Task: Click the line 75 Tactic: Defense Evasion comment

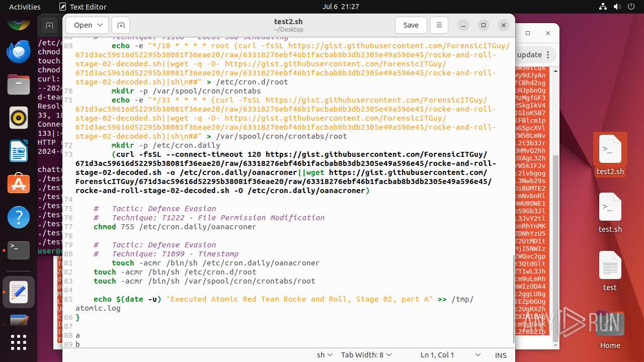Action: 154,209
